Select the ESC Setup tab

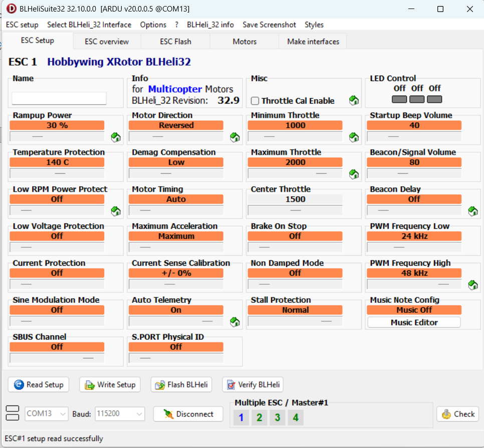click(x=38, y=41)
